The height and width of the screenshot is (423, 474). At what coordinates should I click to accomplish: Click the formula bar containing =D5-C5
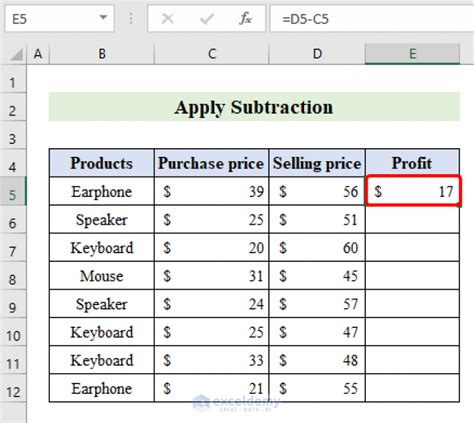(x=372, y=19)
